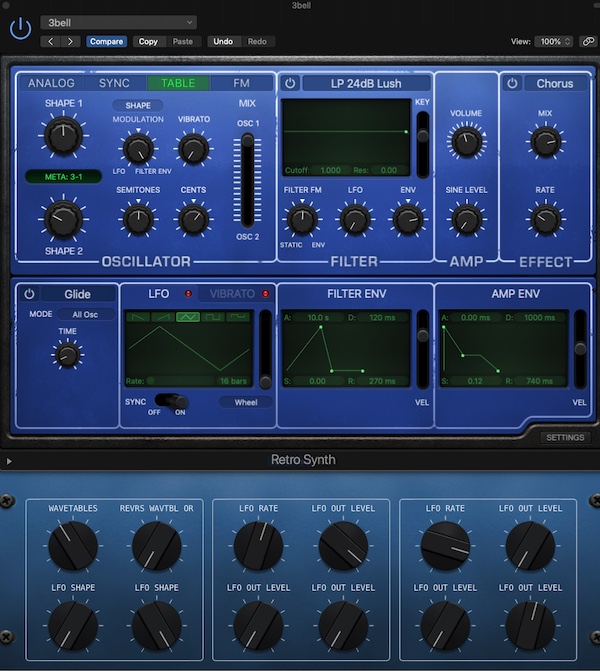Toggle the Chorus effect power button

point(512,83)
